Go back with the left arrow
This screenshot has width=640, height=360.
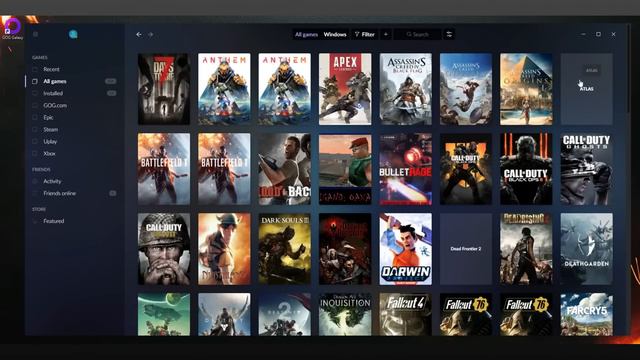[x=139, y=35]
